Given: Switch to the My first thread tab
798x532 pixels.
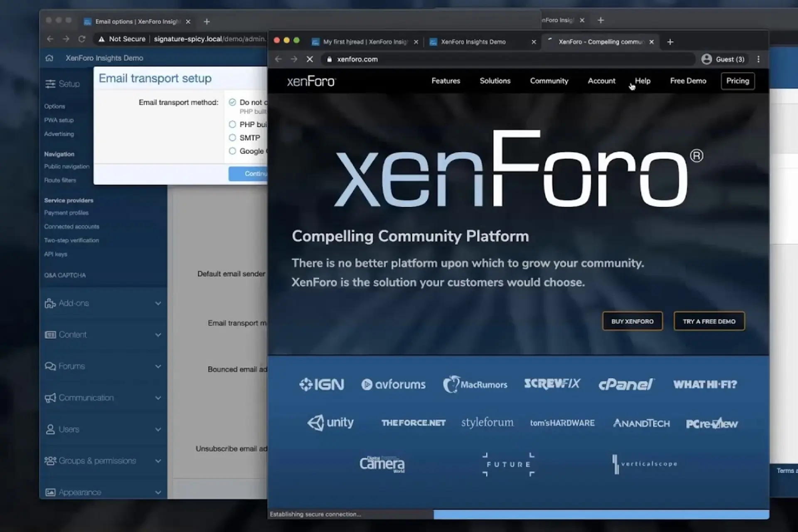Looking at the screenshot, I should pyautogui.click(x=365, y=42).
